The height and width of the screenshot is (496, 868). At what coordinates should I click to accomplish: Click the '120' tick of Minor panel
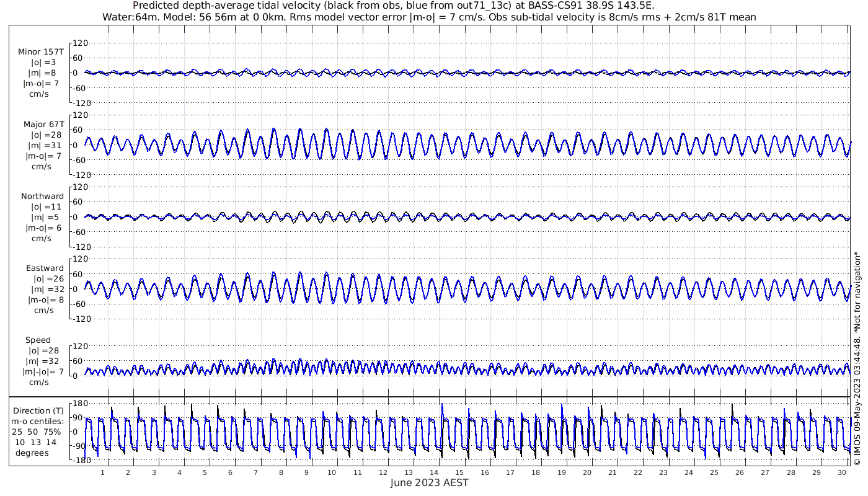click(82, 43)
